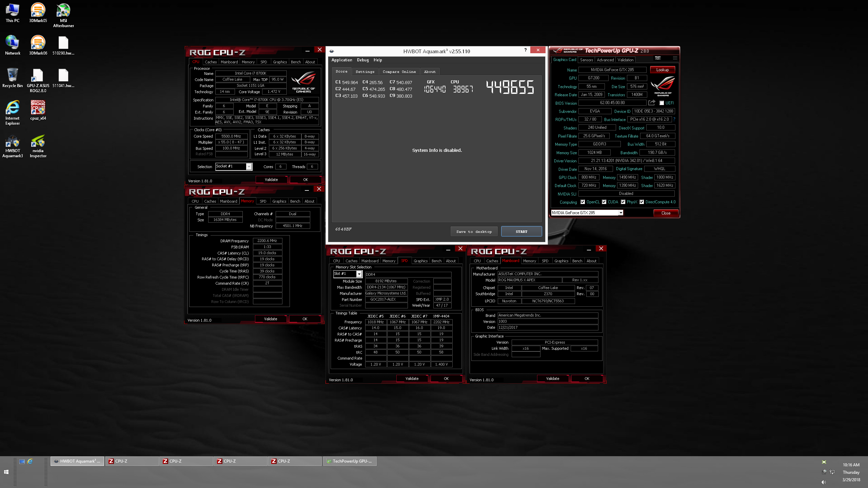Expand the GPU selection dropdown in GPU-Z
The height and width of the screenshot is (488, 868).
pyautogui.click(x=621, y=213)
